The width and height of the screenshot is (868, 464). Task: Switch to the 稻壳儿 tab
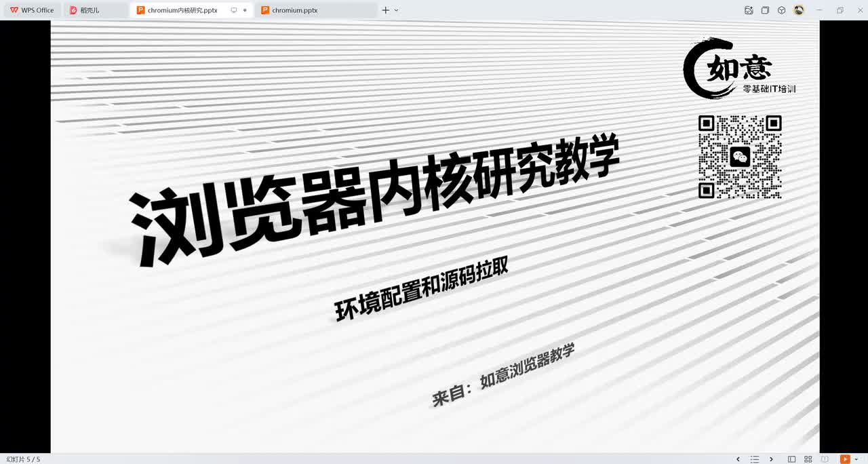pyautogui.click(x=95, y=10)
